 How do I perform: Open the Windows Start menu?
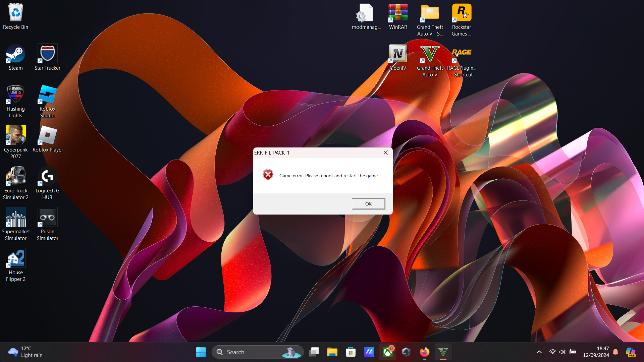click(x=201, y=352)
